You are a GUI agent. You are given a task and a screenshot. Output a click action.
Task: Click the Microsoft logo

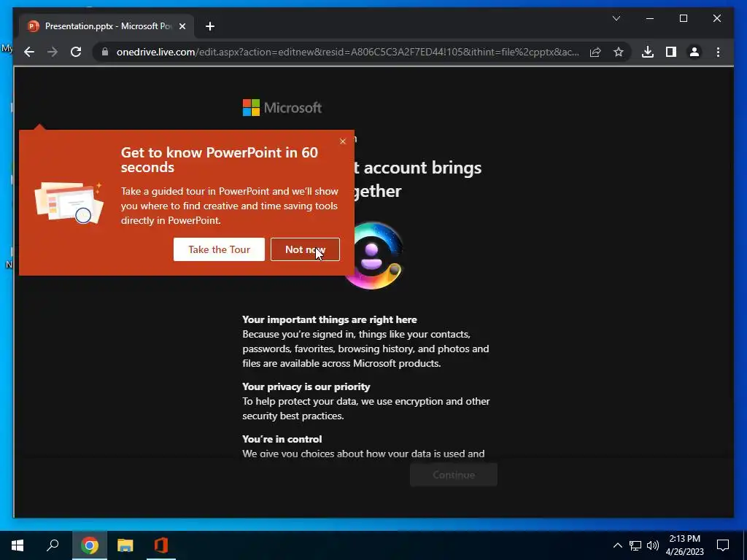282,108
